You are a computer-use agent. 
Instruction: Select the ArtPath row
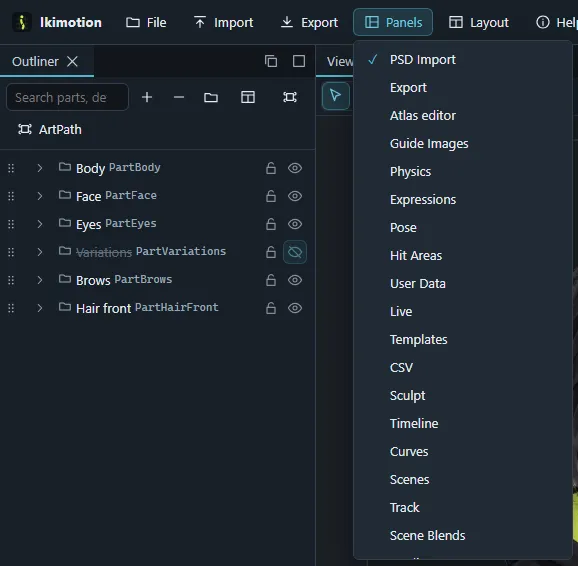50,129
